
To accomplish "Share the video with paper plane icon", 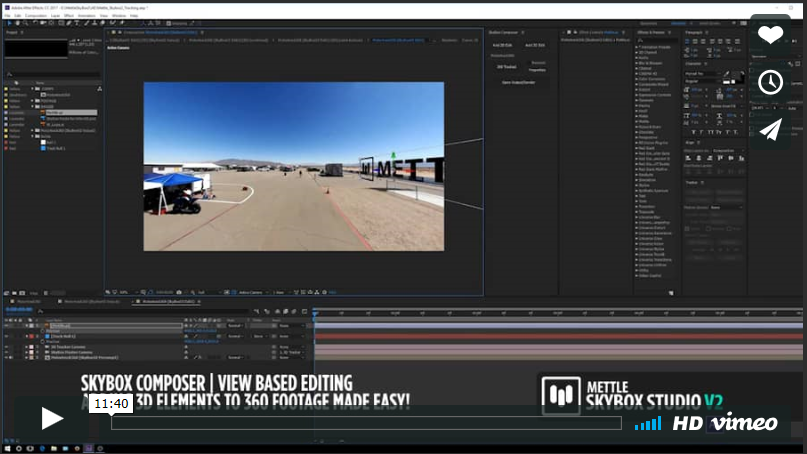I will (770, 129).
